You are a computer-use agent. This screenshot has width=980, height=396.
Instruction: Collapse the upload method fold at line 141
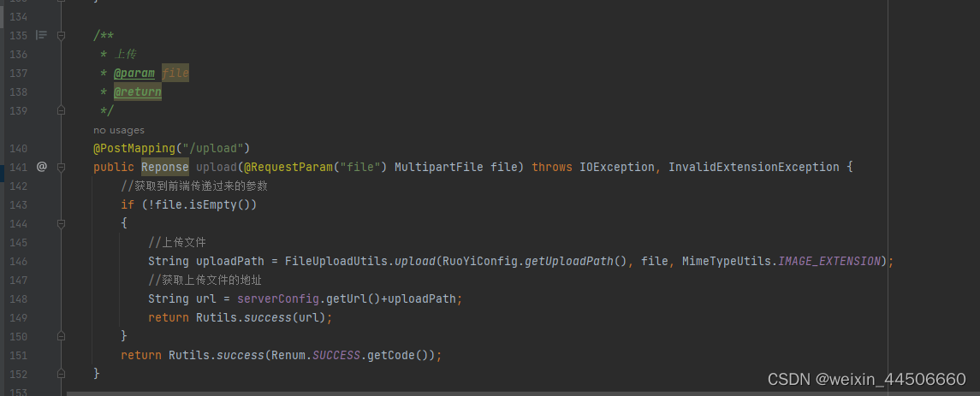tap(62, 167)
